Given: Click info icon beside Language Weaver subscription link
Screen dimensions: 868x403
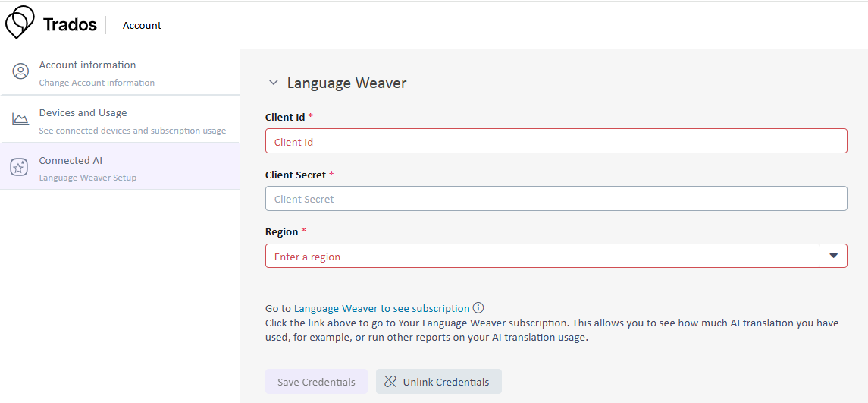Looking at the screenshot, I should 479,307.
